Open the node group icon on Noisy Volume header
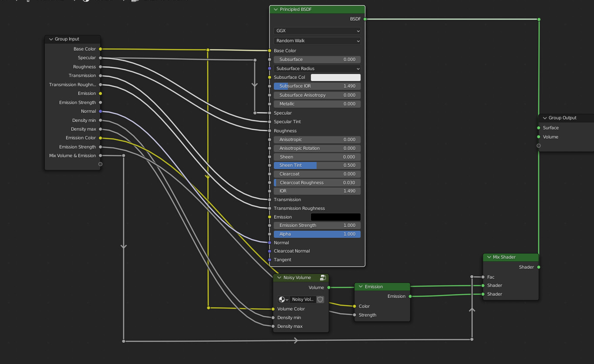This screenshot has height=364, width=594. click(323, 277)
